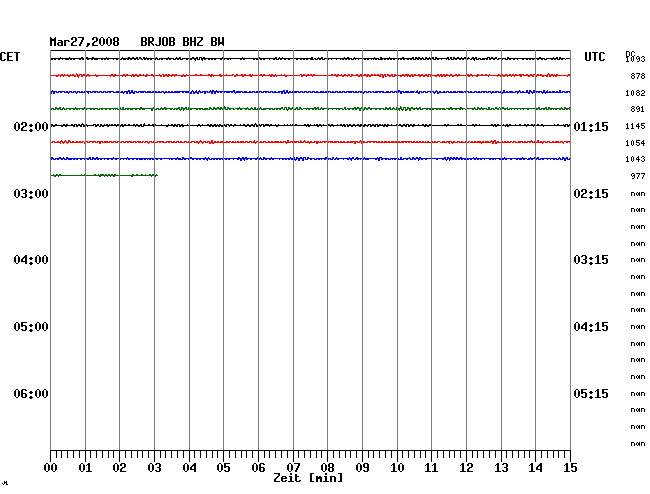Image resolution: width=650 pixels, height=494 pixels.
Task: Click the black trace at 02:00 CET
Action: pos(310,125)
